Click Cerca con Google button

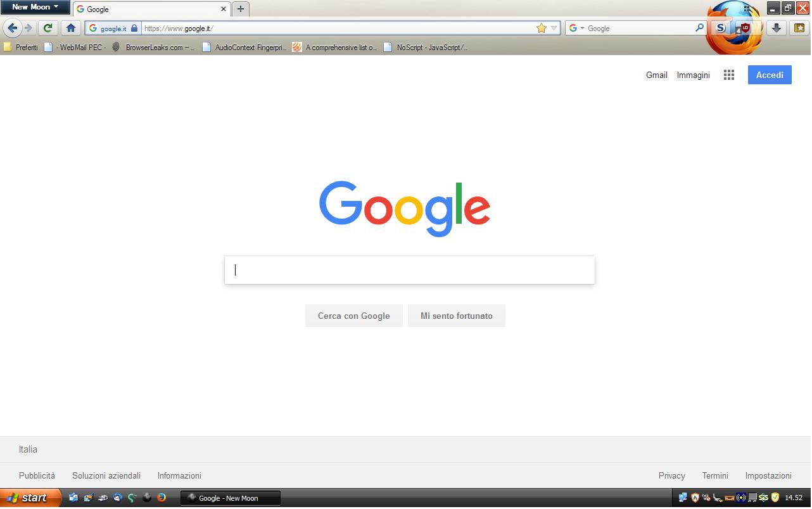pyautogui.click(x=354, y=316)
